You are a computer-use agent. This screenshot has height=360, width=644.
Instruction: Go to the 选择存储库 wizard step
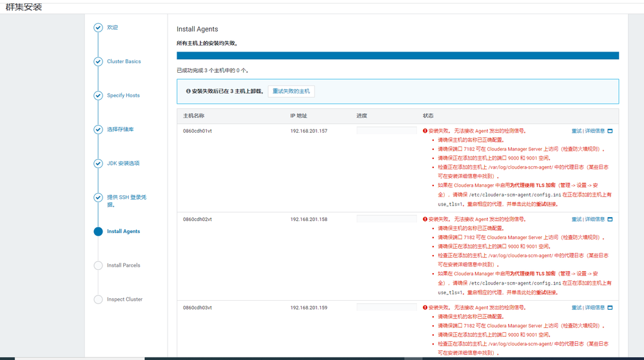[x=120, y=129]
